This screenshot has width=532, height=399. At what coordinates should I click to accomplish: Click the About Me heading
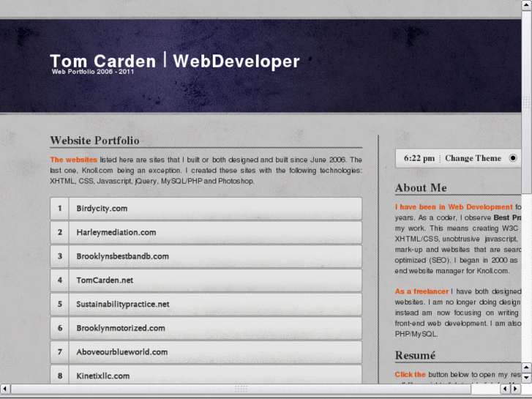[421, 187]
